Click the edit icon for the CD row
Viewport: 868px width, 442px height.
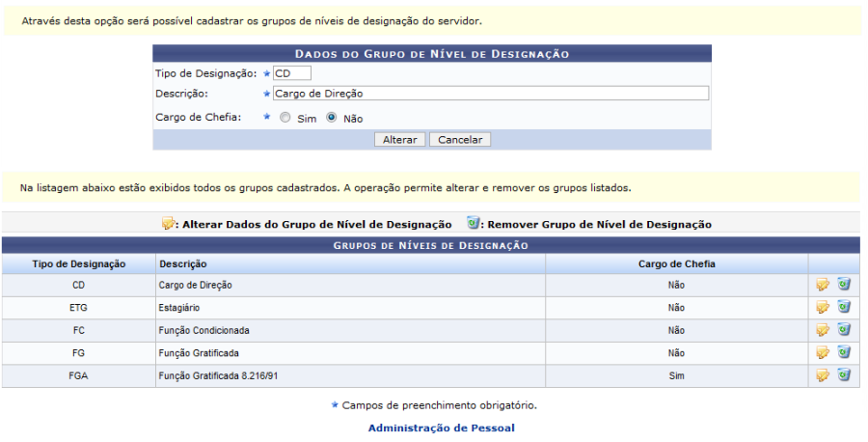pos(823,285)
